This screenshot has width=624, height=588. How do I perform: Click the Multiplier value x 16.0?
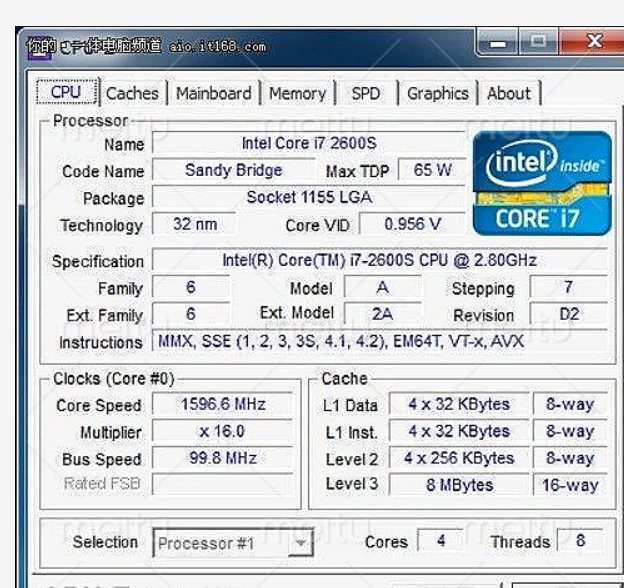(222, 431)
